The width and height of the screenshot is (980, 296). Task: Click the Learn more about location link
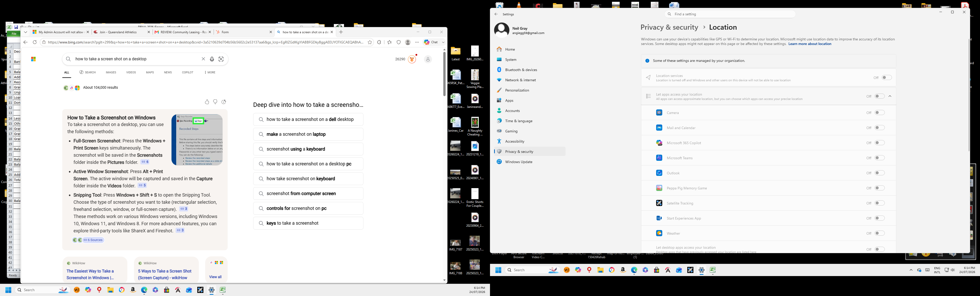810,44
